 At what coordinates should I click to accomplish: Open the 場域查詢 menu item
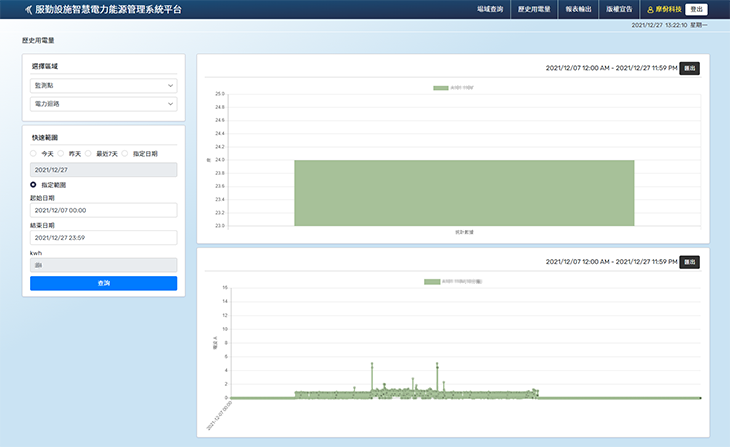click(490, 9)
